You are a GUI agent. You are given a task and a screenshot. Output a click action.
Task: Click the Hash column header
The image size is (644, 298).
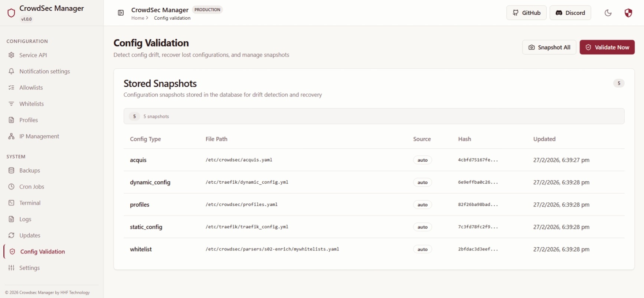pyautogui.click(x=464, y=139)
